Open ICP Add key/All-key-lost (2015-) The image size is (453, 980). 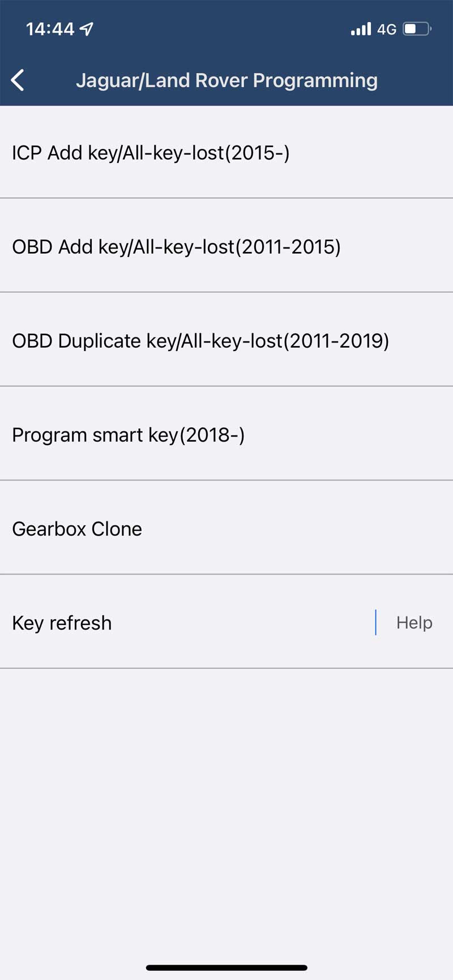tap(151, 152)
